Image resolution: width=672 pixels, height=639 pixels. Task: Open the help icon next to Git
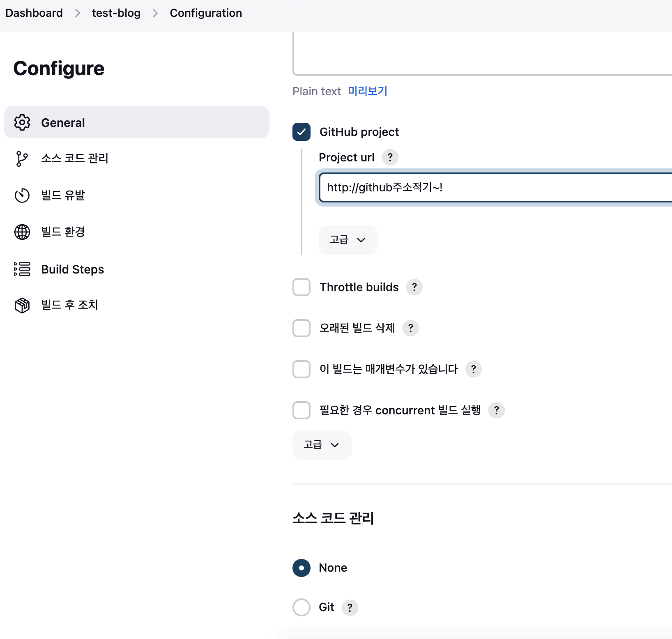350,607
